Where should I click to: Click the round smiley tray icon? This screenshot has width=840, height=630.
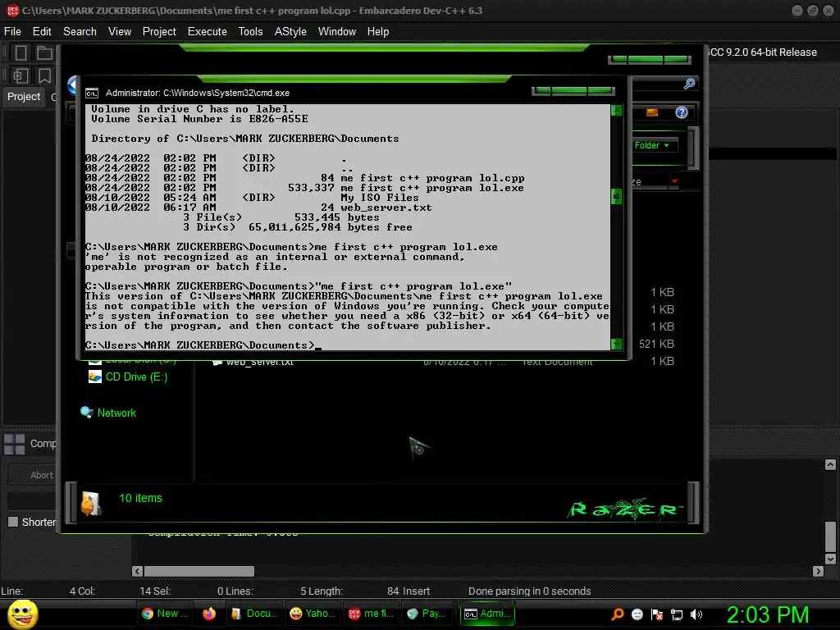point(637,614)
